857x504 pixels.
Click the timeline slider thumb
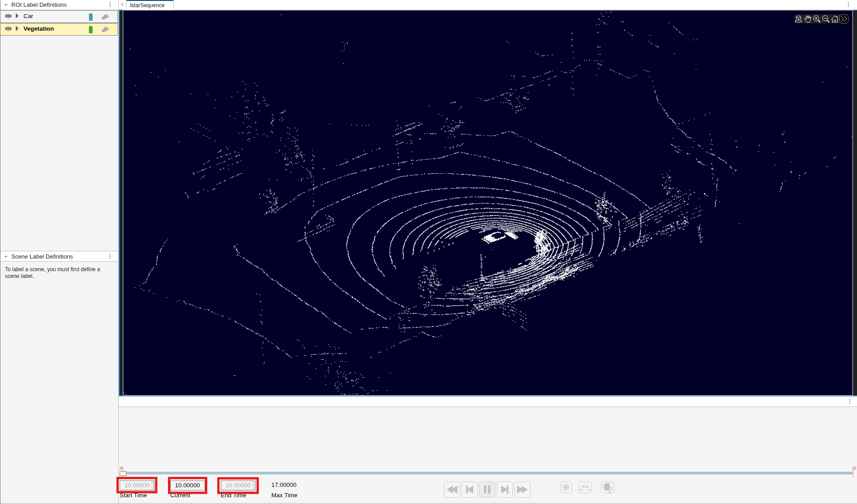123,473
